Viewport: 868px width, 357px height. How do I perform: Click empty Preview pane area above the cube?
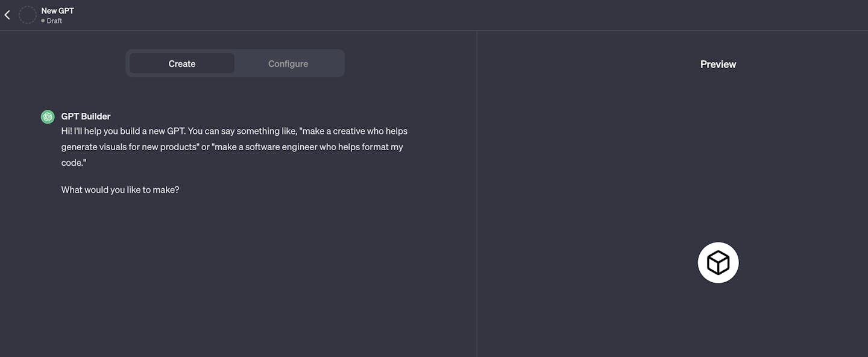(718, 151)
